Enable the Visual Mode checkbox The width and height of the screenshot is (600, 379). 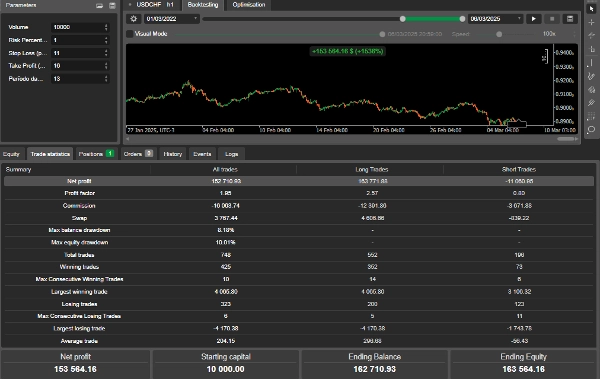click(130, 34)
